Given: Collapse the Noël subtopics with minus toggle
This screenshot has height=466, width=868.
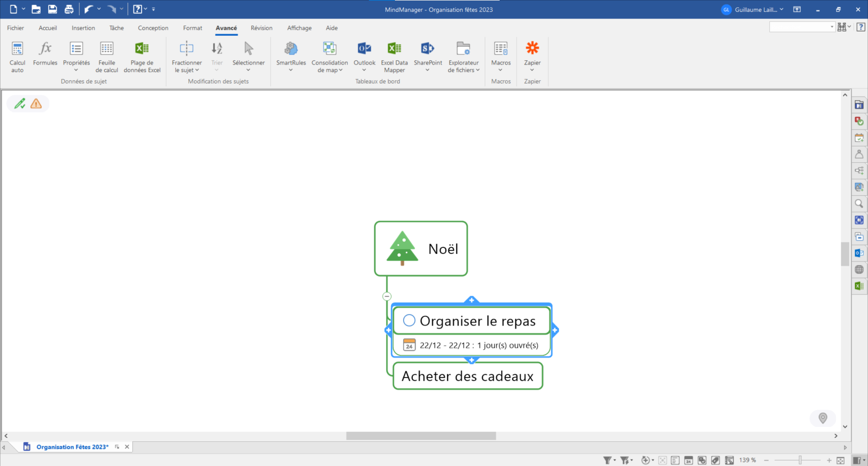Looking at the screenshot, I should click(x=387, y=296).
